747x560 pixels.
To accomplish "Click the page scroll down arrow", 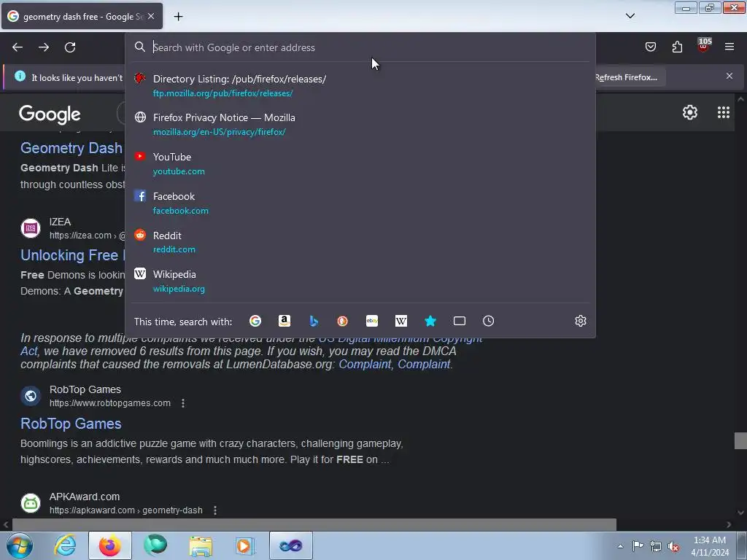I will 740,513.
